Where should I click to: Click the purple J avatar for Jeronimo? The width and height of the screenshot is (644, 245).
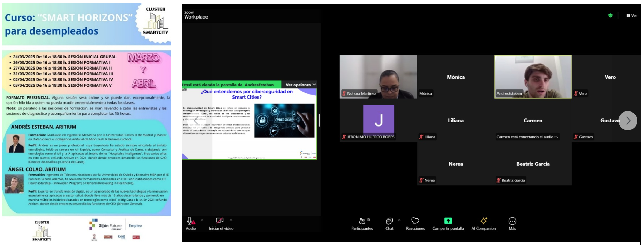tap(379, 119)
